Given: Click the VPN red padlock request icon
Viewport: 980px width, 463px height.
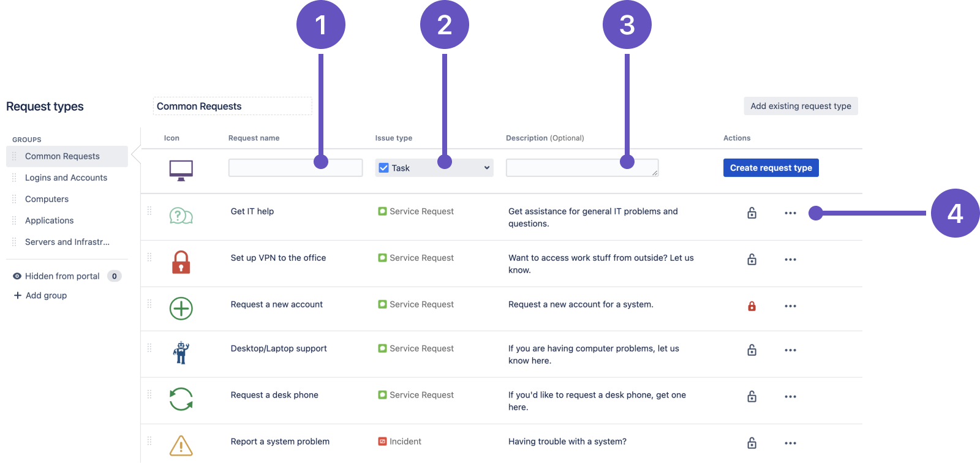Looking at the screenshot, I should coord(181,262).
